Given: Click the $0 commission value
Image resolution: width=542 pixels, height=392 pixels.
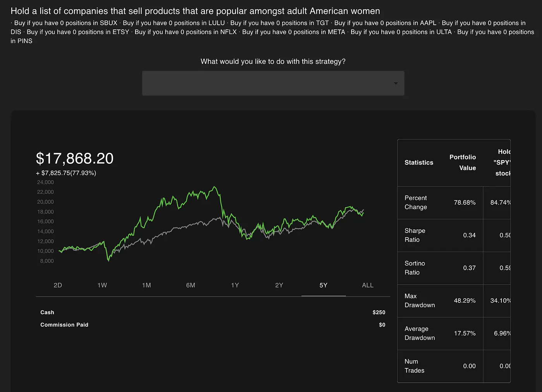Looking at the screenshot, I should [382, 325].
